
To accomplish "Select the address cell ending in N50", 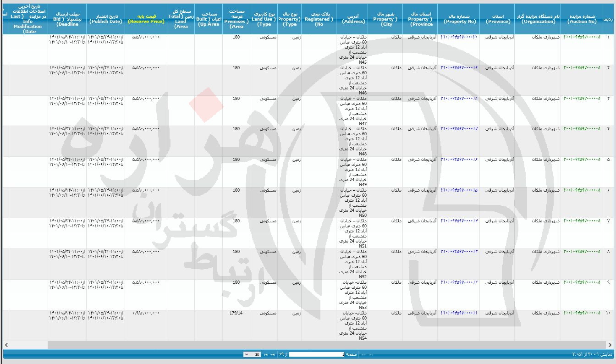I will 352,203.
